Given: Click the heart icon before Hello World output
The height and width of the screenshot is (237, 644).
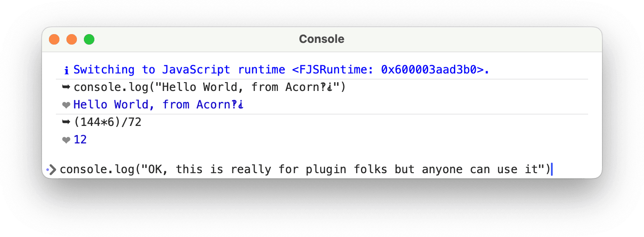Looking at the screenshot, I should point(66,105).
